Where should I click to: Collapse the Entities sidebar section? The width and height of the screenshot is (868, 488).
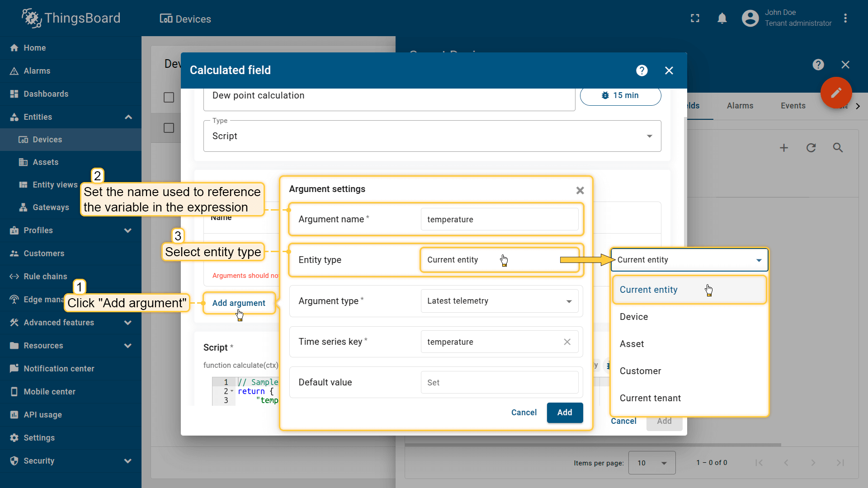[128, 117]
